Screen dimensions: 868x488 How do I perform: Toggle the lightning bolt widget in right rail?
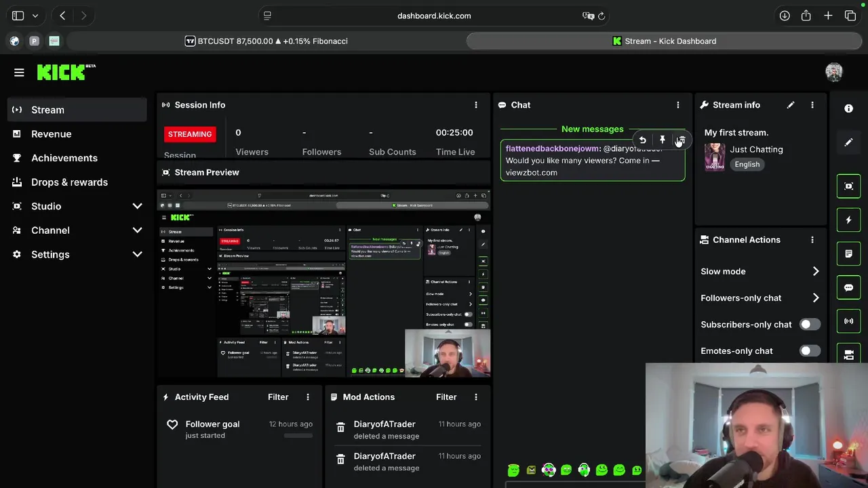tap(848, 220)
